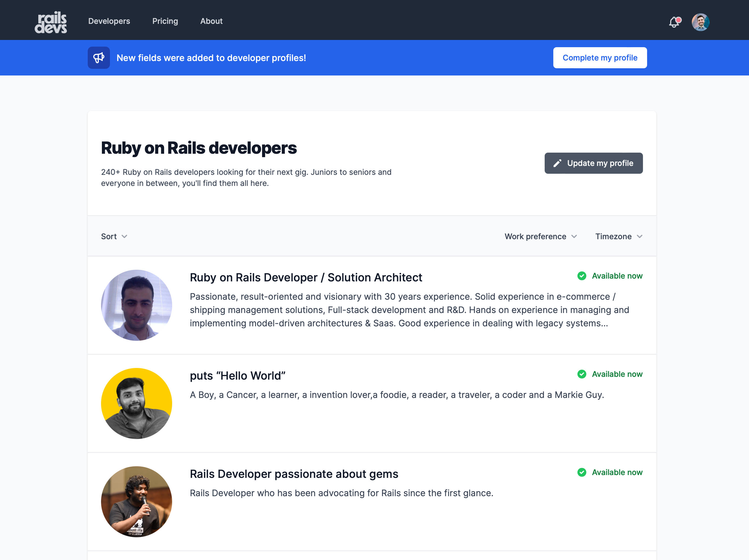The image size is (749, 560).
Task: Open the puts "Hello World" profile title
Action: point(237,375)
